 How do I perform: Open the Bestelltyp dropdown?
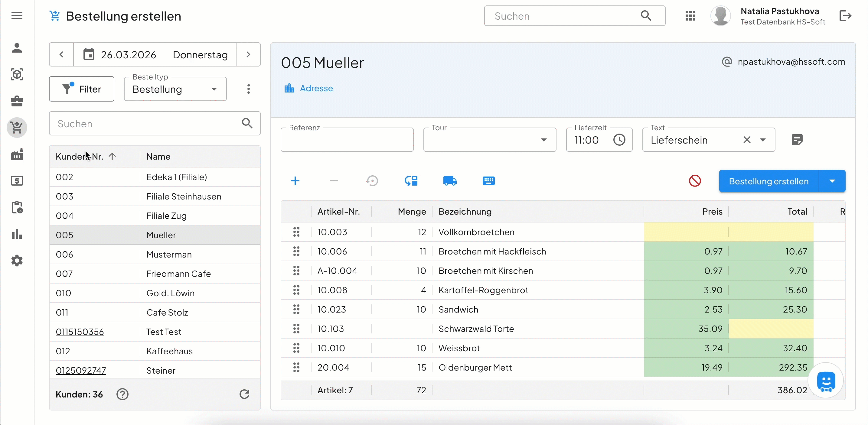[175, 89]
